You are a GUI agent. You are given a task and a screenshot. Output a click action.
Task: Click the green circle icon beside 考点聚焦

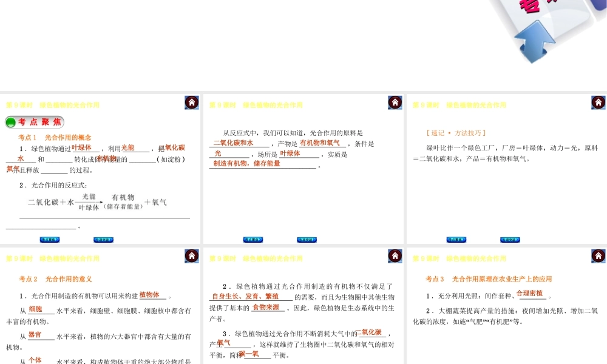(x=11, y=122)
